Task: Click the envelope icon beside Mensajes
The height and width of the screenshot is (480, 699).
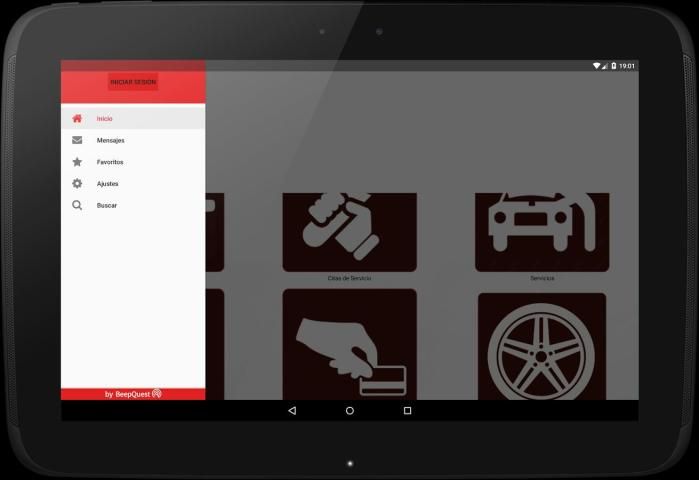Action: coord(77,140)
